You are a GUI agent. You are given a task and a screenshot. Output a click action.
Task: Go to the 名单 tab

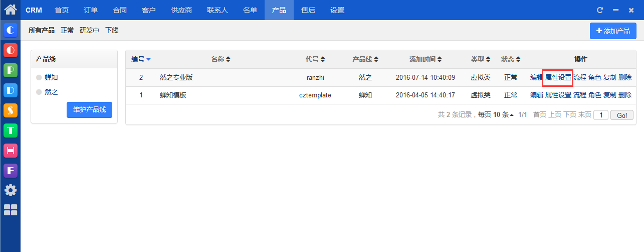pyautogui.click(x=250, y=10)
